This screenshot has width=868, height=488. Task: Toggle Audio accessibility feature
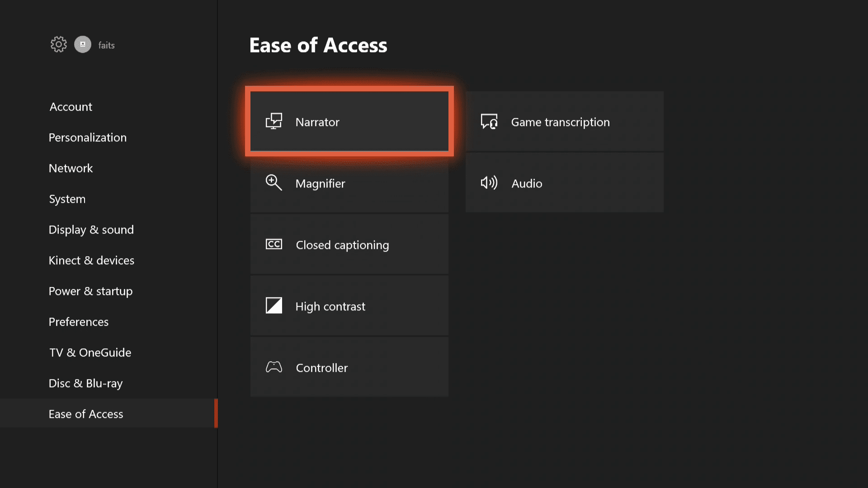565,183
